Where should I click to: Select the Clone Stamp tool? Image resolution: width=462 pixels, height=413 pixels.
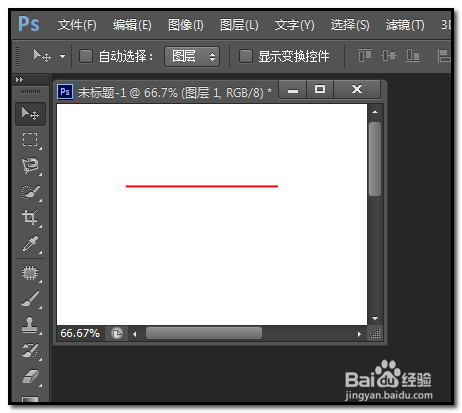(x=30, y=325)
